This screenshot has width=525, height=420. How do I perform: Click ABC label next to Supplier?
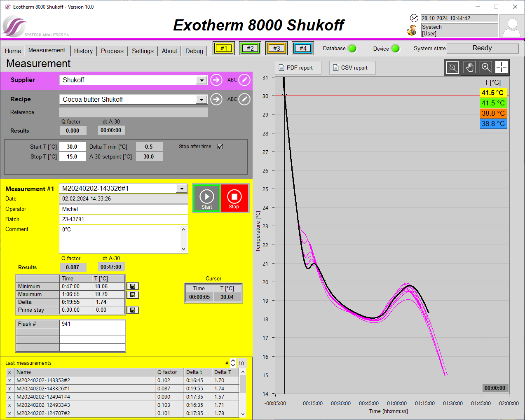pos(232,80)
